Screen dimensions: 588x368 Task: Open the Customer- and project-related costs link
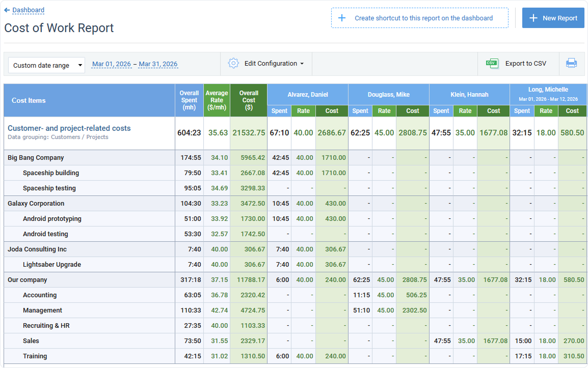pyautogui.click(x=69, y=128)
